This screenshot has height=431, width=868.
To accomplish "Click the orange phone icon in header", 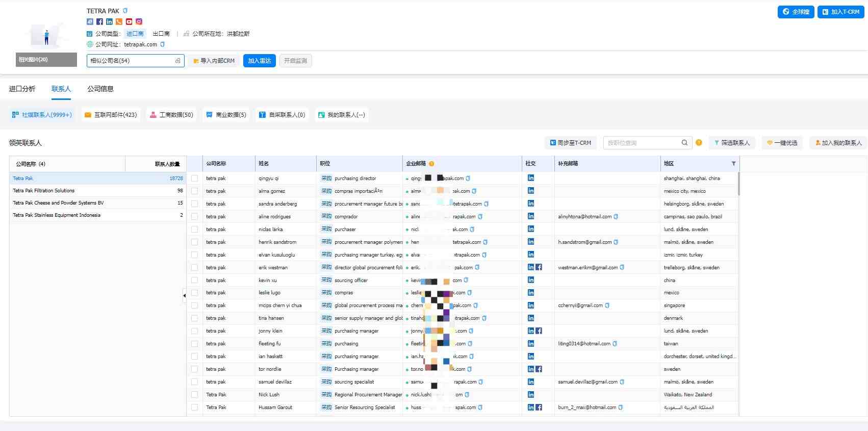I will click(x=119, y=21).
